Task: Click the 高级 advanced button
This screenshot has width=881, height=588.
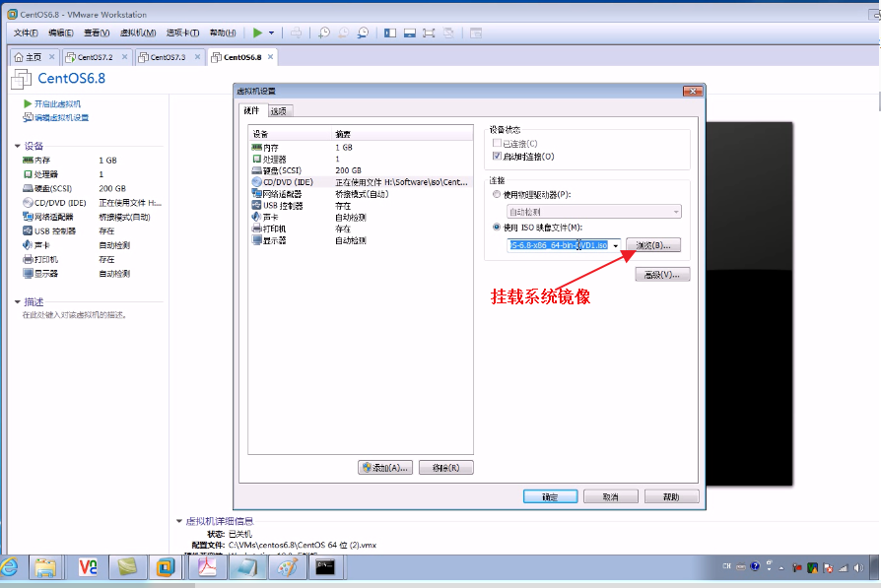Action: [x=662, y=275]
